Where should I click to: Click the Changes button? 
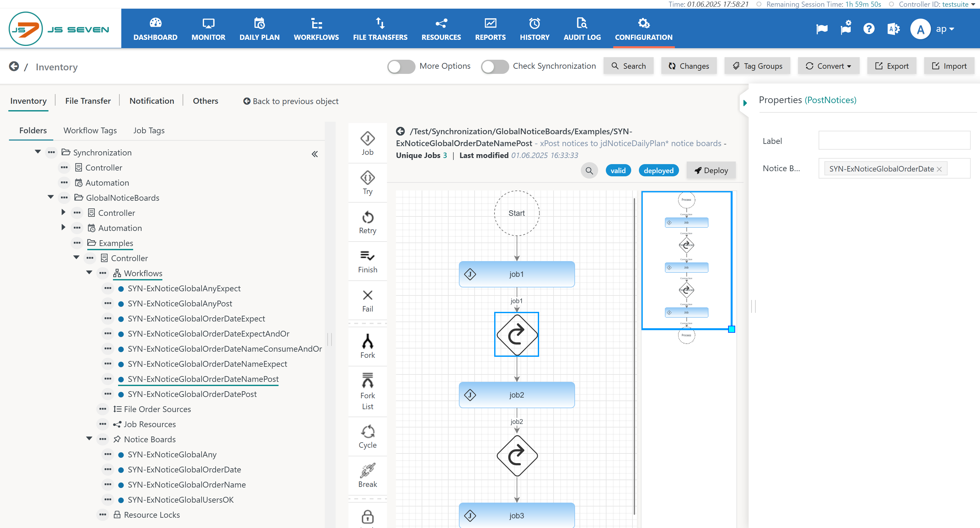point(689,66)
